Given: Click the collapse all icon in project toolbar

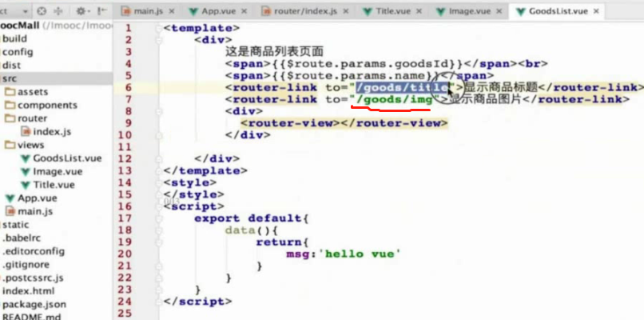Looking at the screenshot, I should point(58,11).
